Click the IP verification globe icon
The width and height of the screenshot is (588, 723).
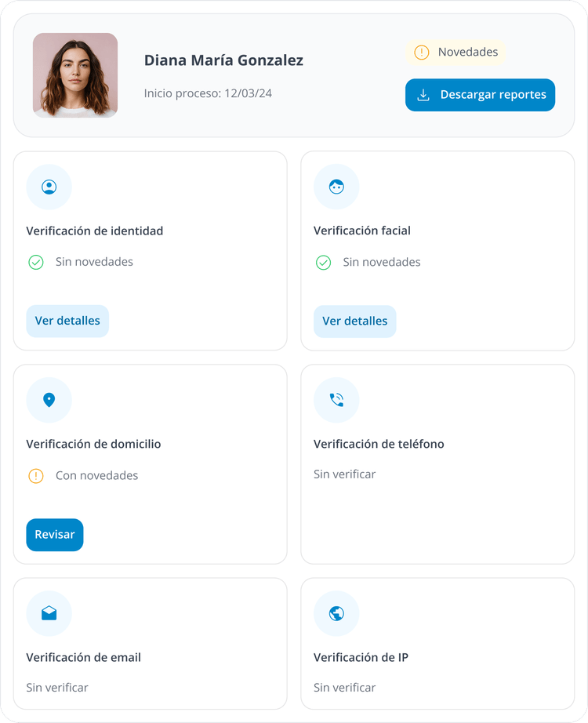[x=336, y=613]
